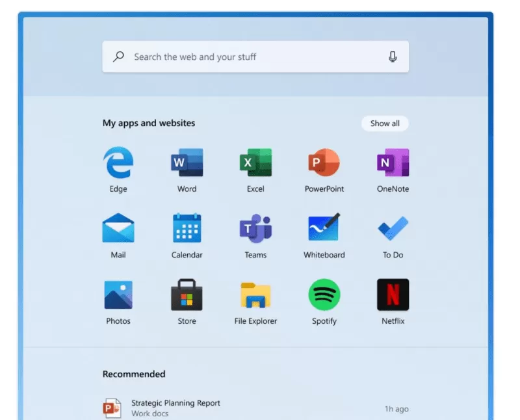The height and width of the screenshot is (420, 520).
Task: Click the Show all button
Action: tap(385, 124)
